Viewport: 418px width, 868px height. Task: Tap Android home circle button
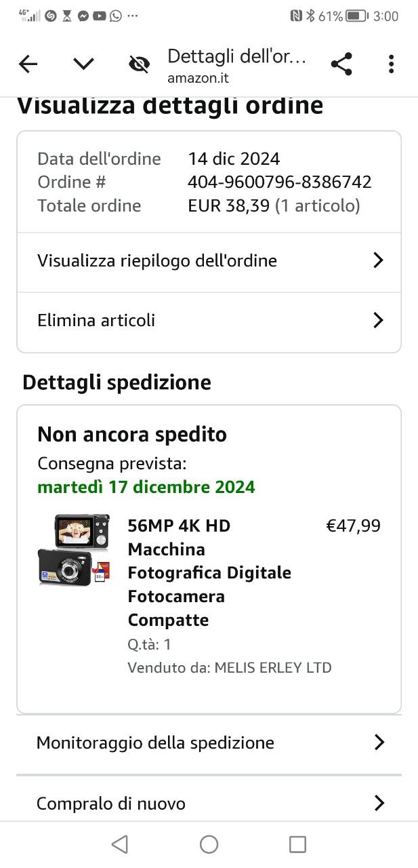[x=209, y=844]
